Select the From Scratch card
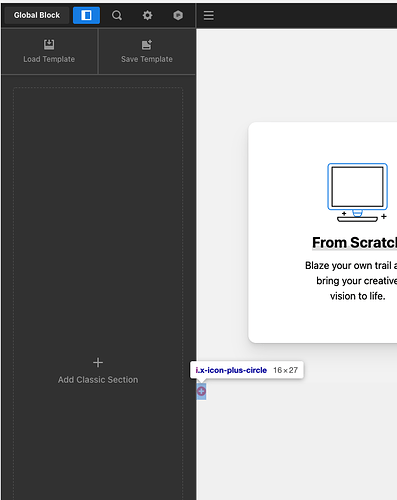Image resolution: width=397 pixels, height=500 pixels. point(322,232)
